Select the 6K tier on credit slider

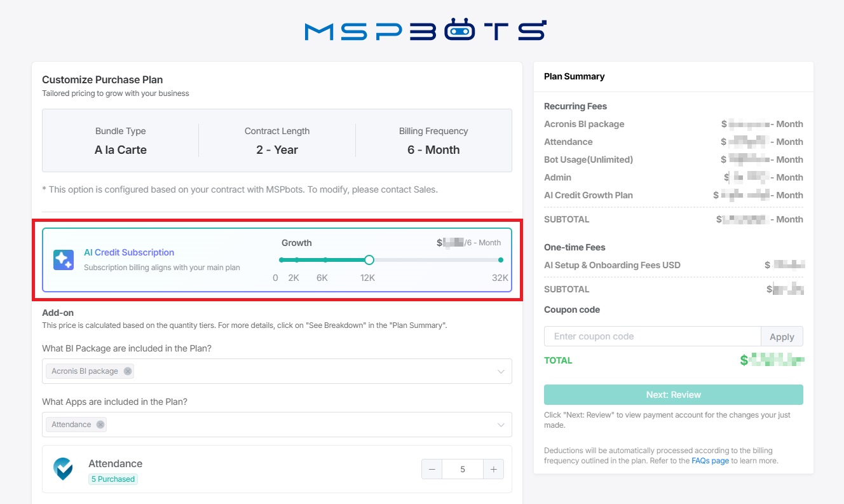coord(325,260)
